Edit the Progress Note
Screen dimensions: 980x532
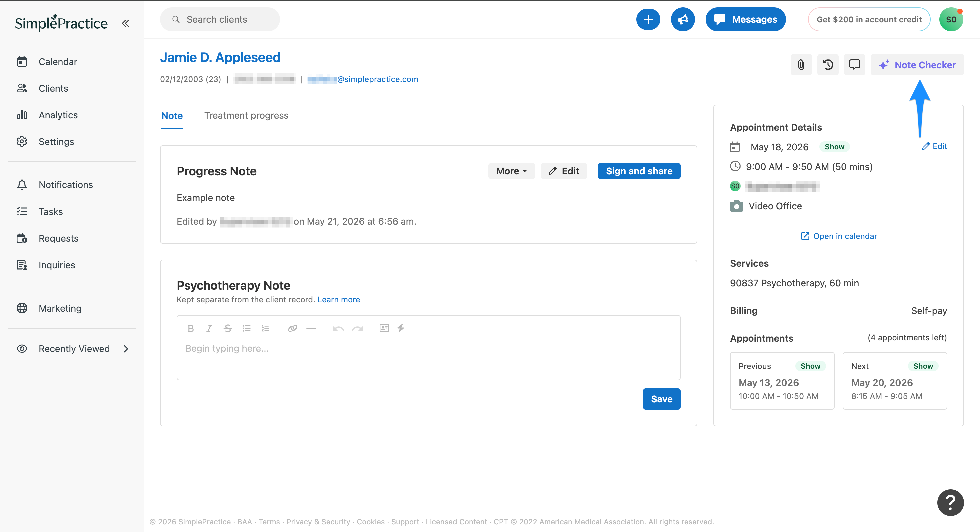(x=563, y=171)
